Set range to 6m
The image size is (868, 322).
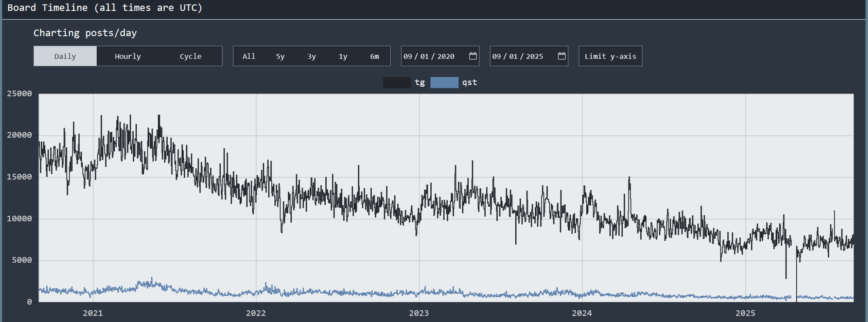375,56
